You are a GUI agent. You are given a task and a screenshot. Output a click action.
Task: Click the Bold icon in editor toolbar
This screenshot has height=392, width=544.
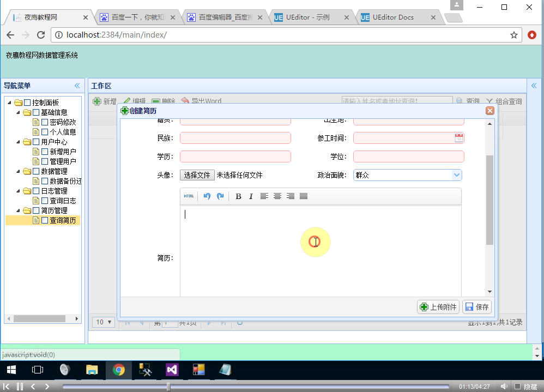click(238, 196)
